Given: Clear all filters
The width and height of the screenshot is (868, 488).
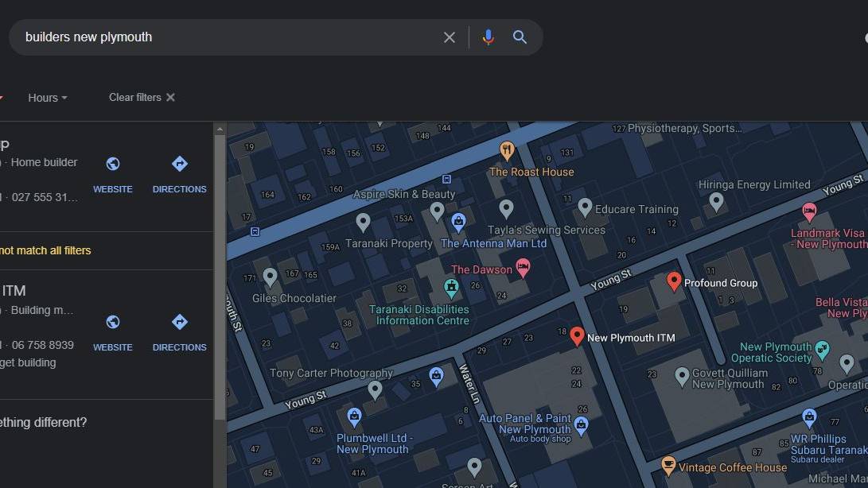Looking at the screenshot, I should pyautogui.click(x=142, y=98).
